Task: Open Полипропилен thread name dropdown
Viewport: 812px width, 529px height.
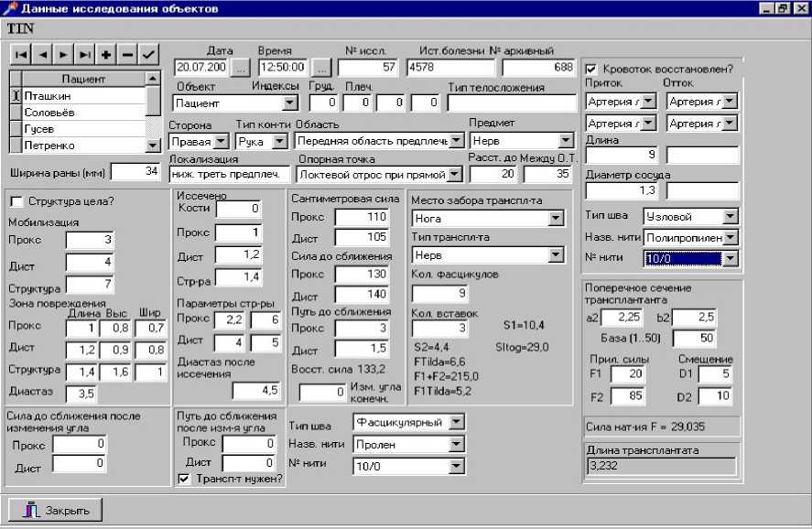Action: (x=730, y=237)
